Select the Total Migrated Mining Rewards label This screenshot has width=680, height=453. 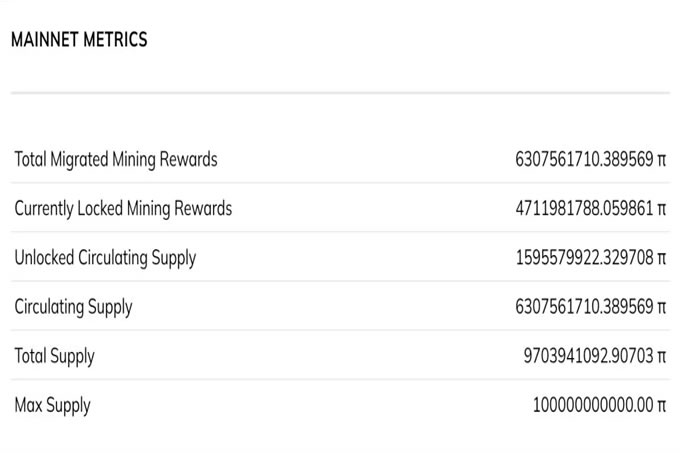point(116,159)
